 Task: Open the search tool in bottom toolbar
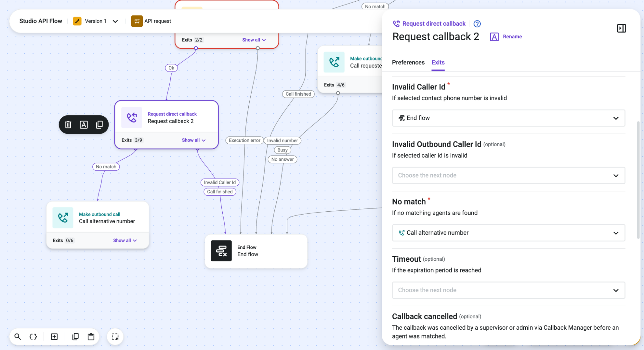pos(18,336)
